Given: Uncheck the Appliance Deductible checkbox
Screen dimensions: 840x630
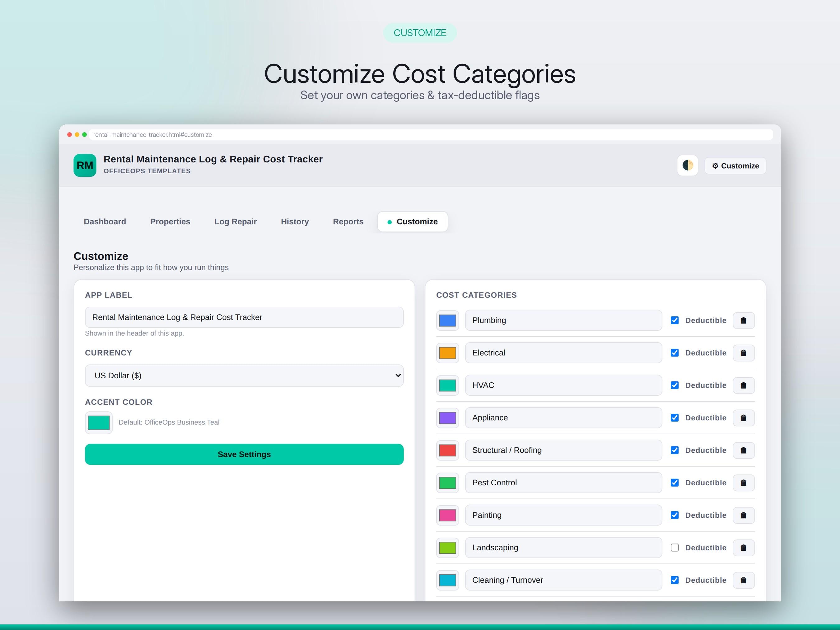Looking at the screenshot, I should click(x=674, y=418).
